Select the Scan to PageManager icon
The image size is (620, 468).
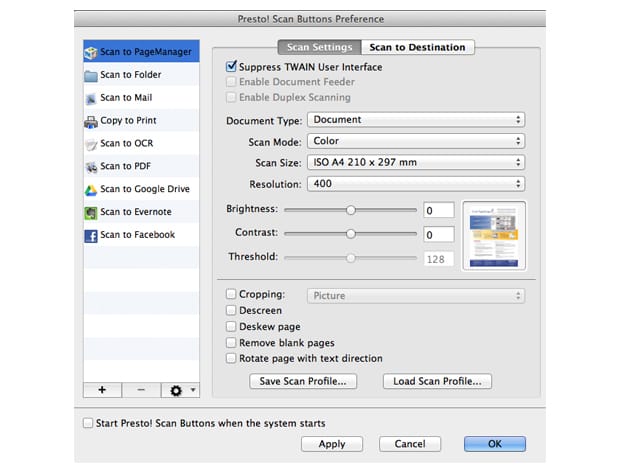pyautogui.click(x=91, y=52)
